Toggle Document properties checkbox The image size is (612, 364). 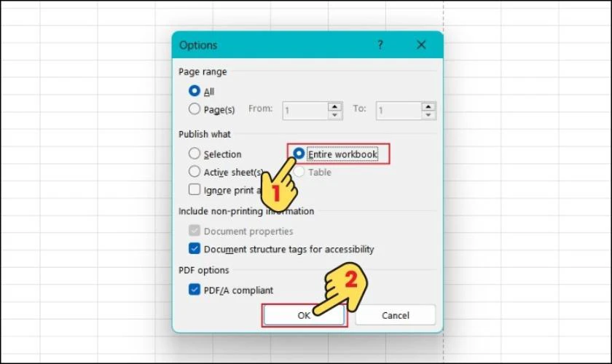pos(194,230)
